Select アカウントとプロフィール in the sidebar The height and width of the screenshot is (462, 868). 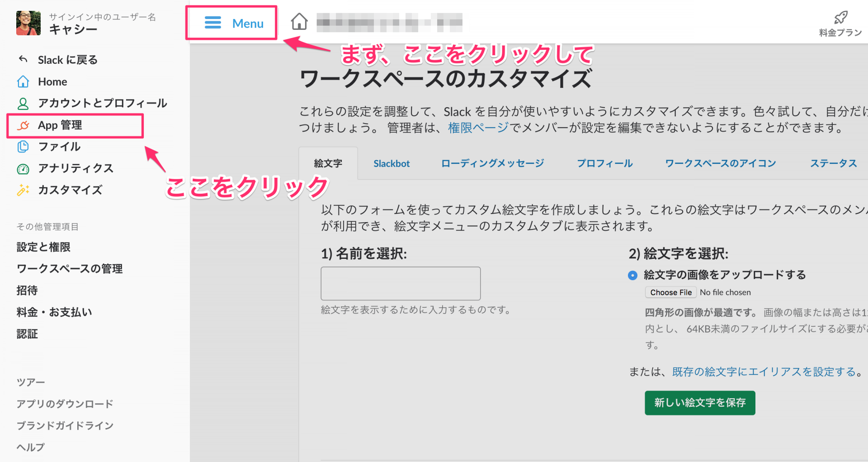tap(102, 103)
